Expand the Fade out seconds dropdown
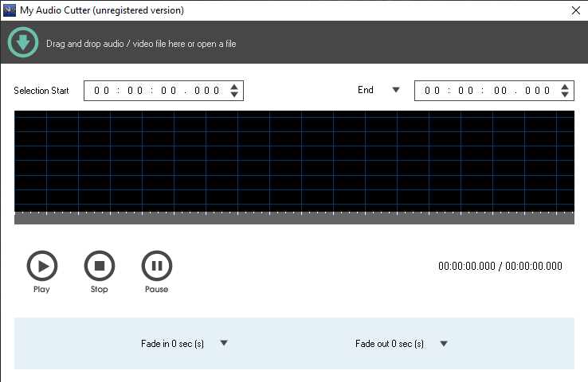The width and height of the screenshot is (588, 382). coord(444,344)
